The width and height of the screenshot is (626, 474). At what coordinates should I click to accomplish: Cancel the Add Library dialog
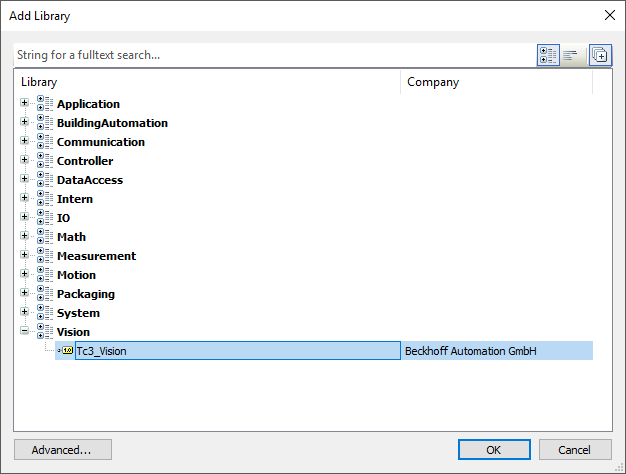coord(575,450)
